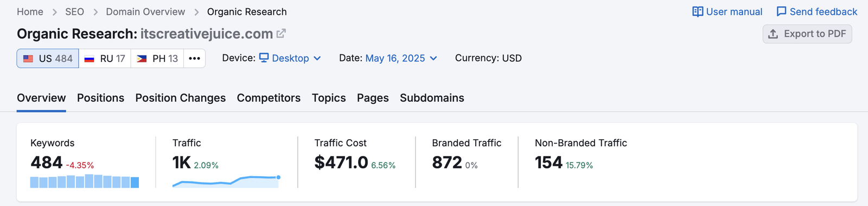868x206 pixels.
Task: Switch to the Position Changes tab
Action: coord(181,98)
